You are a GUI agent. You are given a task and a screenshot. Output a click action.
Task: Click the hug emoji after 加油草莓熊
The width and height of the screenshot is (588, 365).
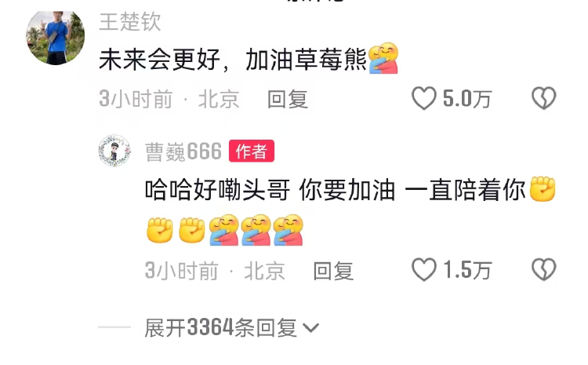pyautogui.click(x=383, y=58)
